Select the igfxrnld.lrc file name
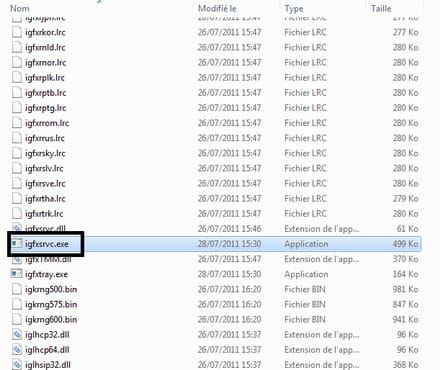This screenshot has height=370, width=440. (45, 47)
